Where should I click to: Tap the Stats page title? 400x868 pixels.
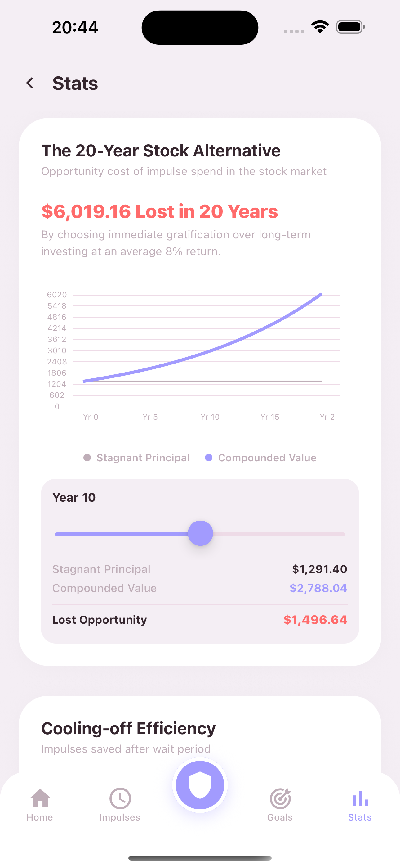tap(75, 83)
